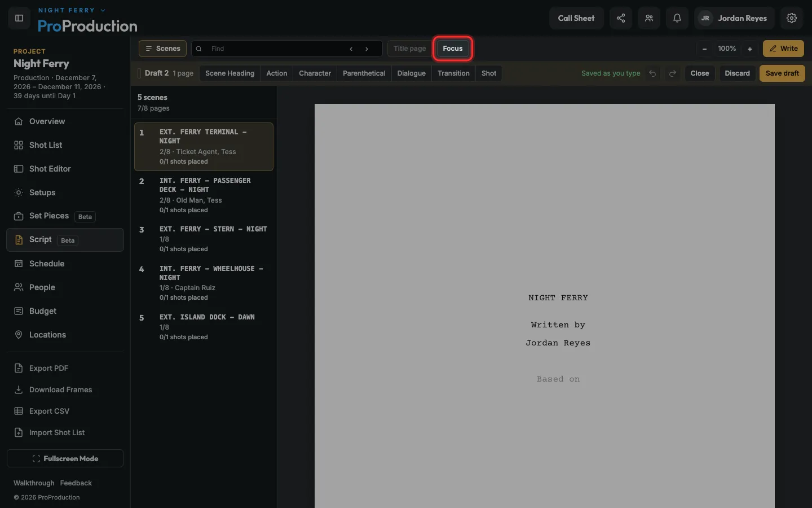Open the team members icon
Viewport: 812px width, 508px height.
649,18
